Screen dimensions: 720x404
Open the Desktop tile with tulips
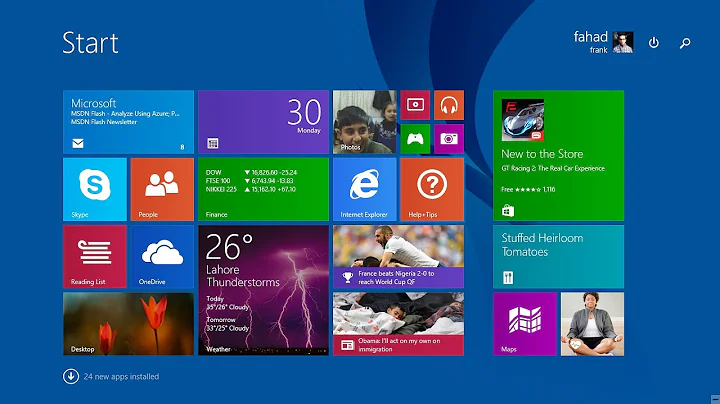tap(128, 324)
